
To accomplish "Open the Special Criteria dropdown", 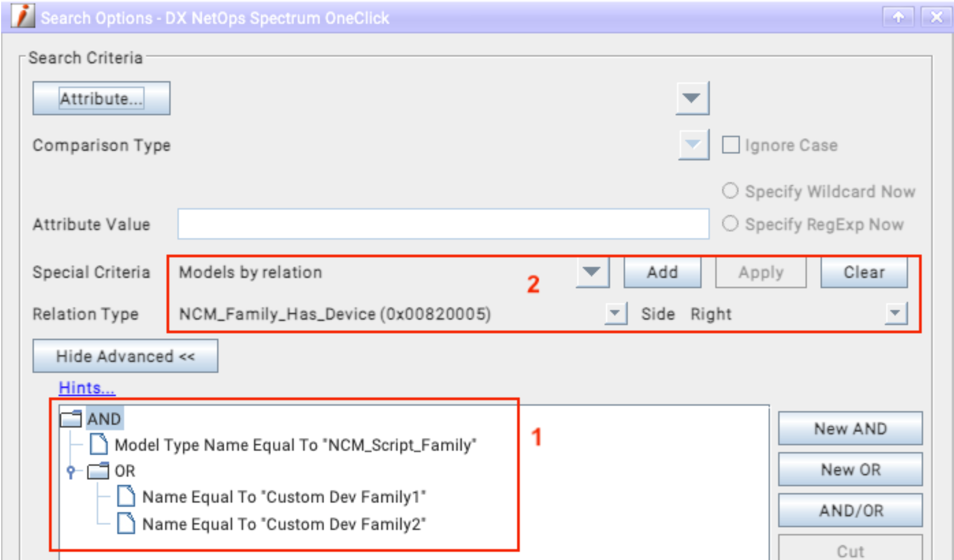I will pos(592,272).
